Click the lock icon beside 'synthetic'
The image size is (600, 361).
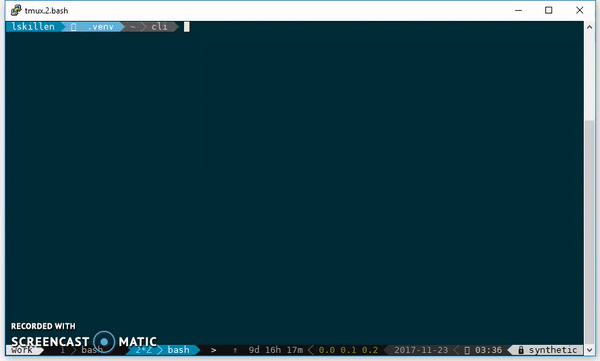pos(521,350)
